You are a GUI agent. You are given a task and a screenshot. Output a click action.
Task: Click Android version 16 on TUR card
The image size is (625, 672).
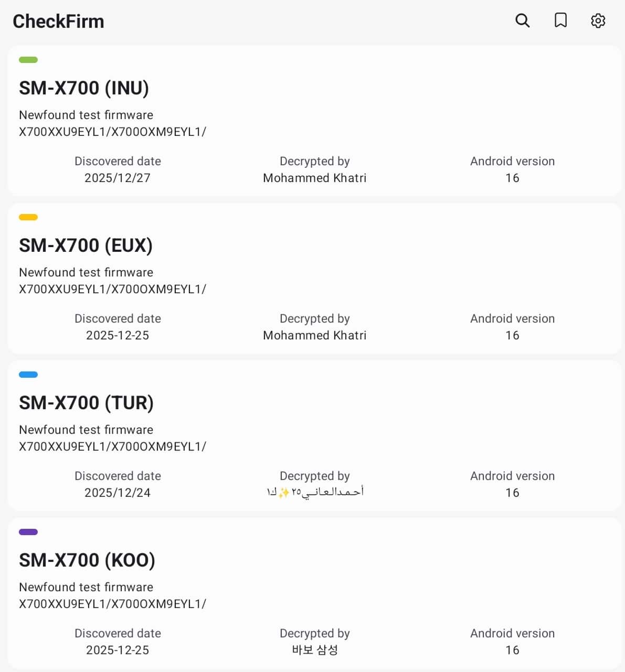tap(512, 493)
